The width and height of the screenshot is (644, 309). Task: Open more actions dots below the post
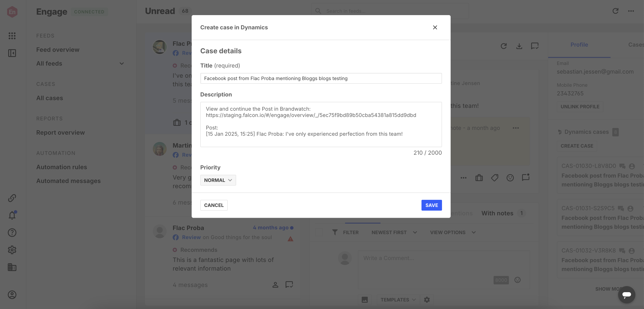pos(464,178)
